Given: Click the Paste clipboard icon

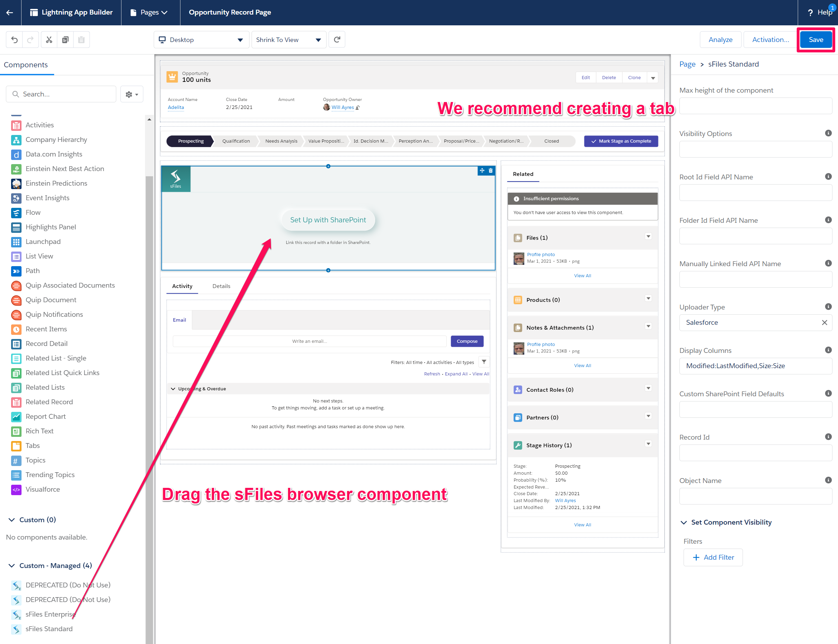Looking at the screenshot, I should 81,40.
